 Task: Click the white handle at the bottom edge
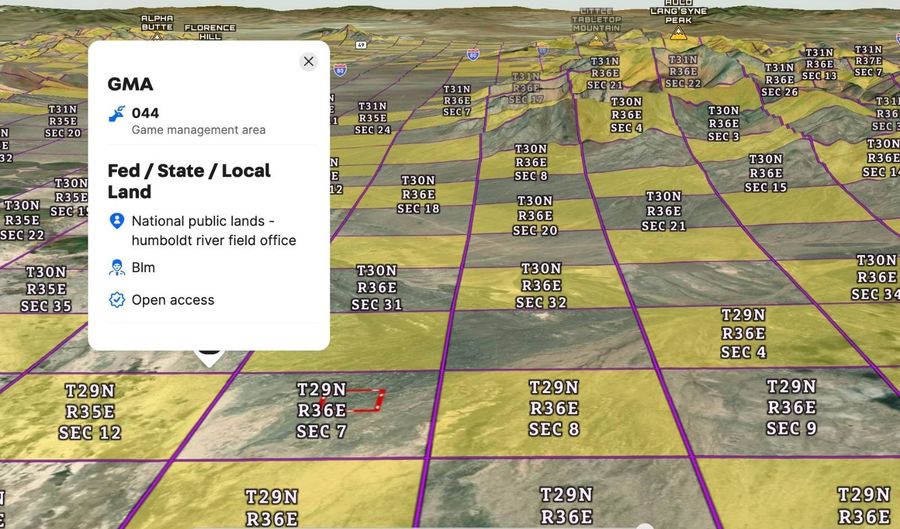click(642, 525)
